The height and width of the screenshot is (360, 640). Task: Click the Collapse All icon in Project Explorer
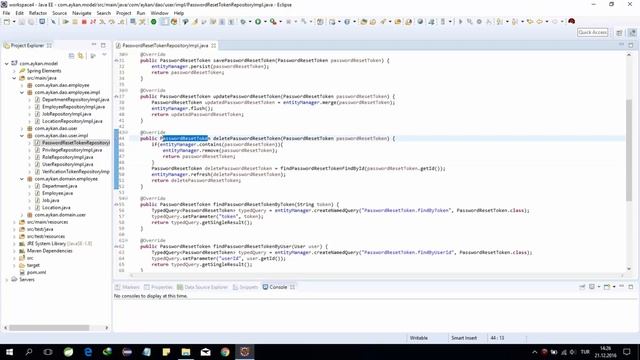(x=71, y=56)
